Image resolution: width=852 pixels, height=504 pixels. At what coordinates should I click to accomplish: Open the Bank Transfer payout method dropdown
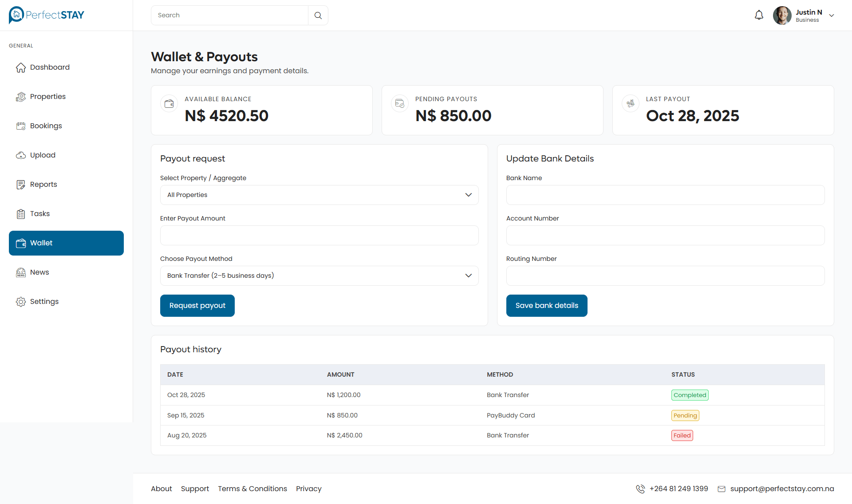[319, 276]
